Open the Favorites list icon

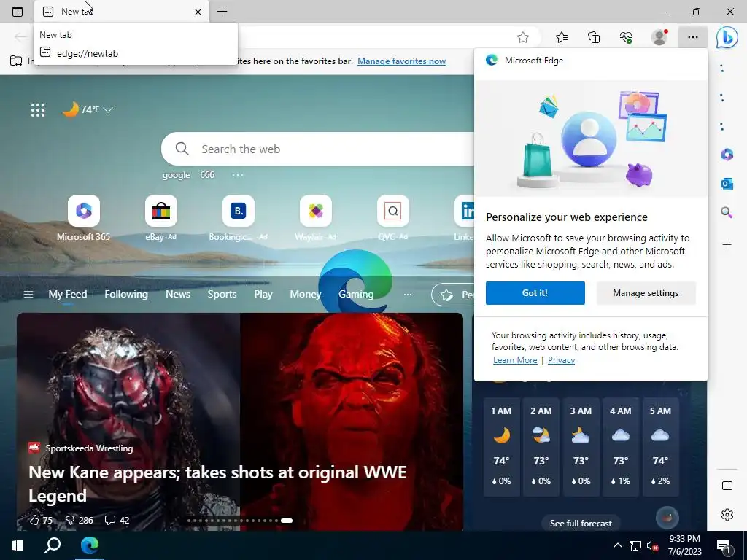tap(562, 37)
